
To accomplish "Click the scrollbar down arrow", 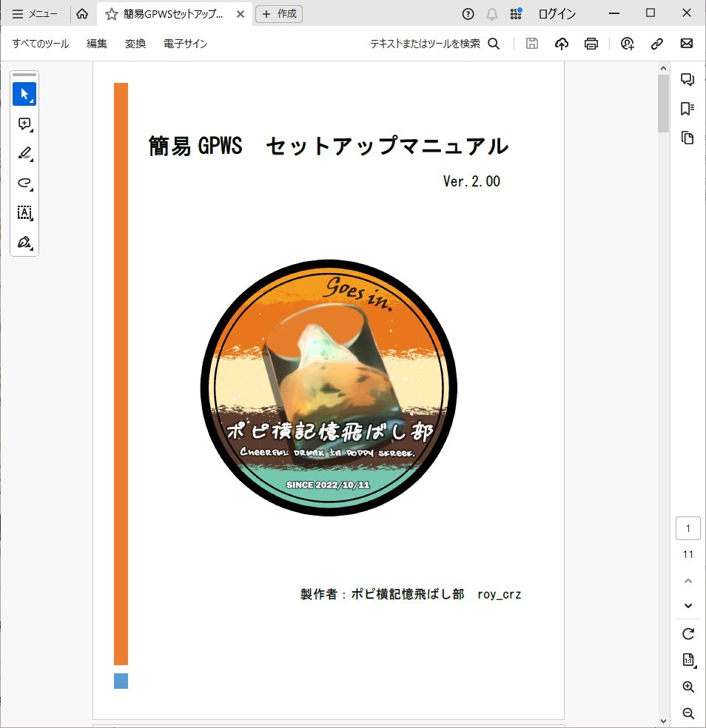I will pos(663,721).
